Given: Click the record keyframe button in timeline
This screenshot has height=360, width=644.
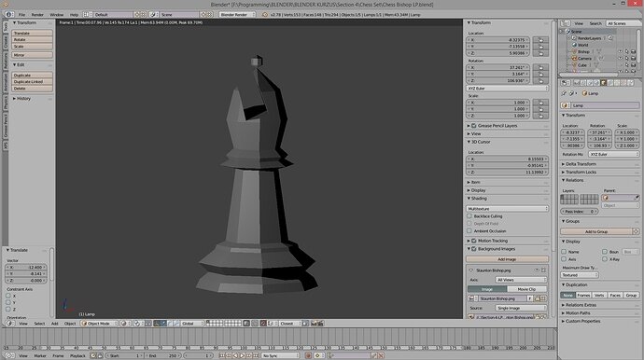Looking at the screenshot, I should tap(308, 355).
